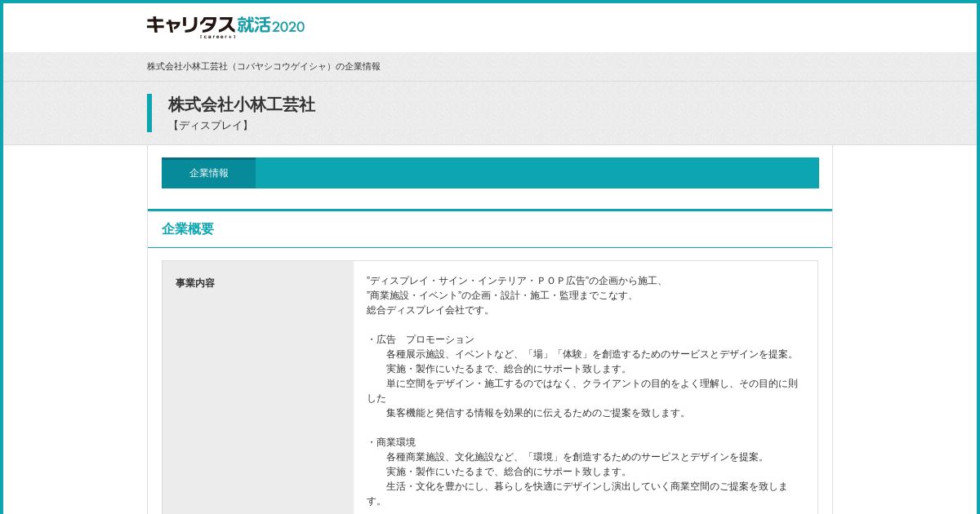Click the 株式会社小林工芸社 company heading

pos(242,104)
